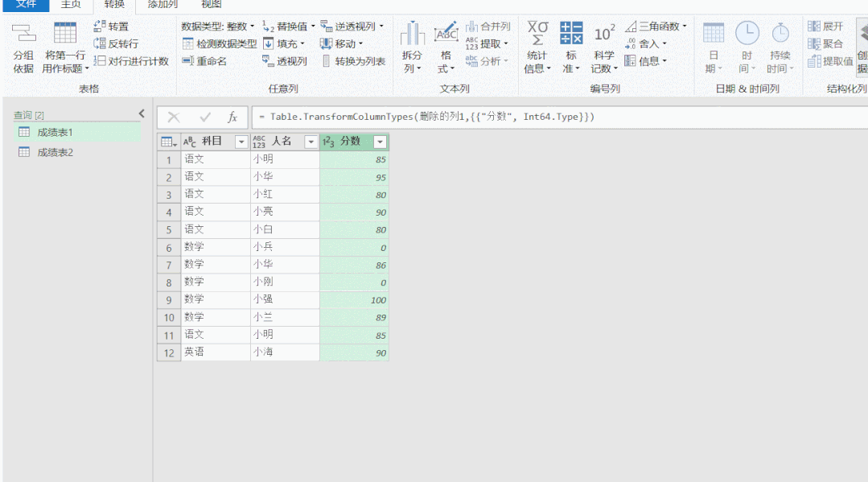Click score cell 95 for 小华
The width and height of the screenshot is (868, 482).
pyautogui.click(x=354, y=177)
